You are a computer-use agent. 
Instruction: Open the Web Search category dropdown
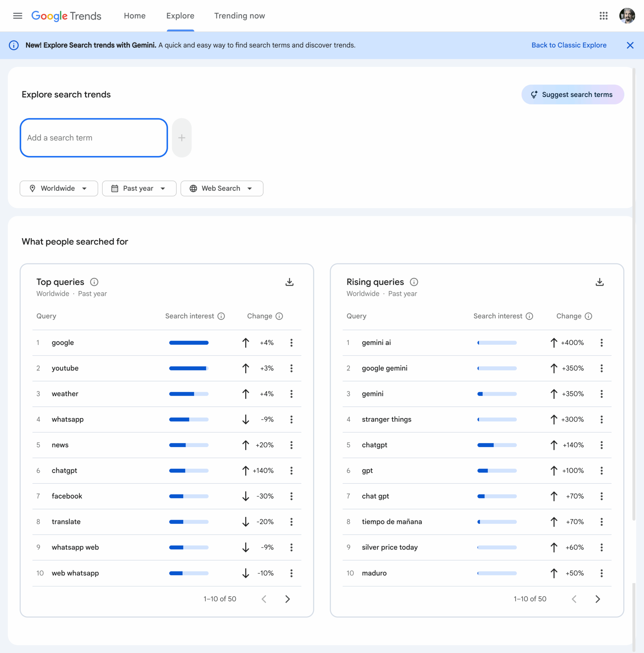coord(222,188)
